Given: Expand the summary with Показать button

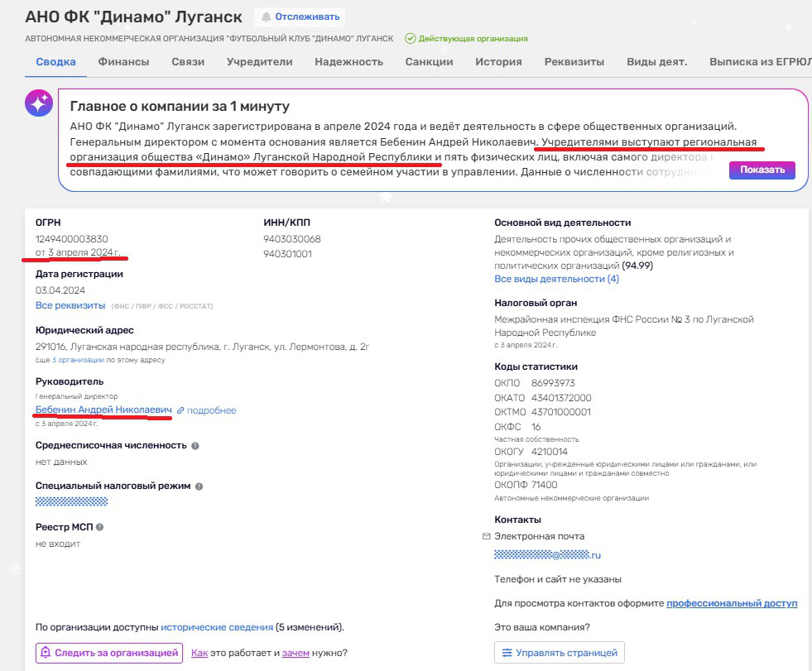Looking at the screenshot, I should [x=762, y=170].
